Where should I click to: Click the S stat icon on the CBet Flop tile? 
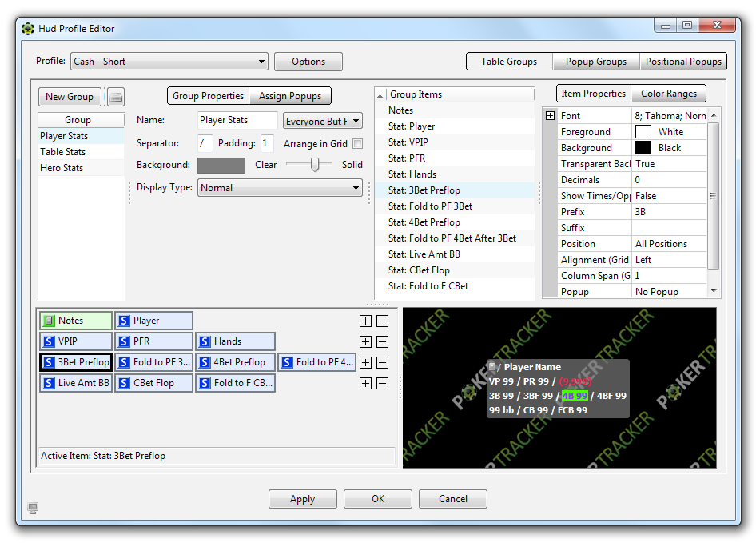[124, 383]
